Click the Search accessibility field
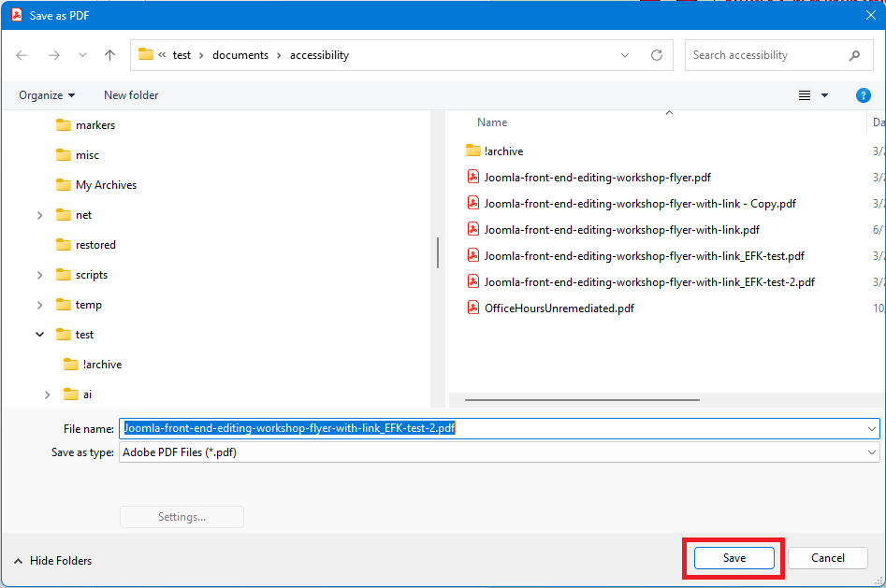 click(779, 55)
